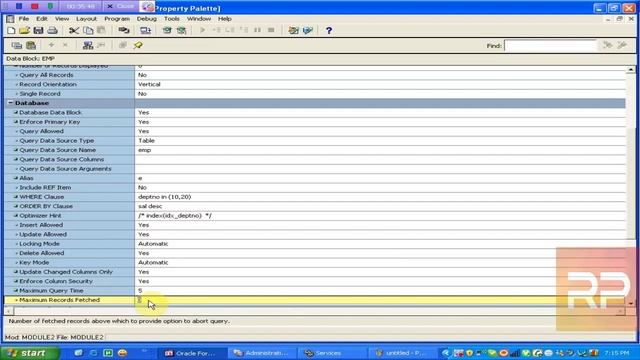
Task: Select the Query Data Source Columns property
Action: click(315, 160)
